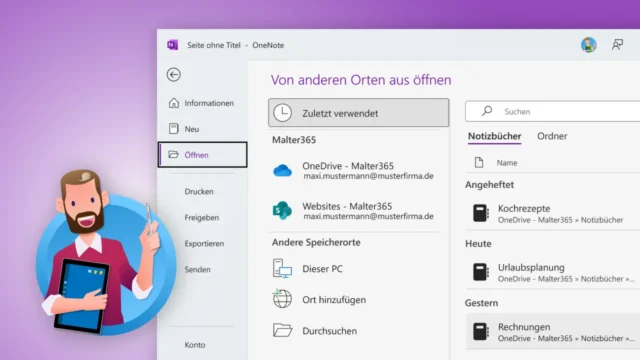
Task: Click the Websites email maxi.mustermann@musterfirma.de
Action: point(368,216)
